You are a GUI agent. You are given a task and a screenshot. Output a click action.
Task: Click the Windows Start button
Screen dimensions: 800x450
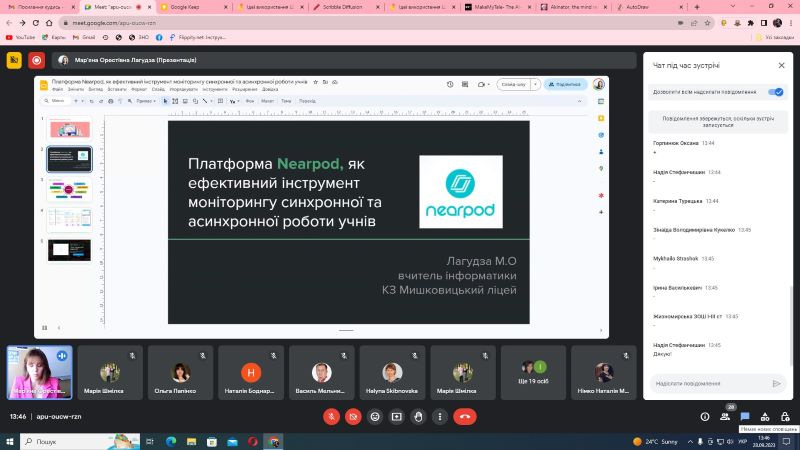pyautogui.click(x=10, y=441)
